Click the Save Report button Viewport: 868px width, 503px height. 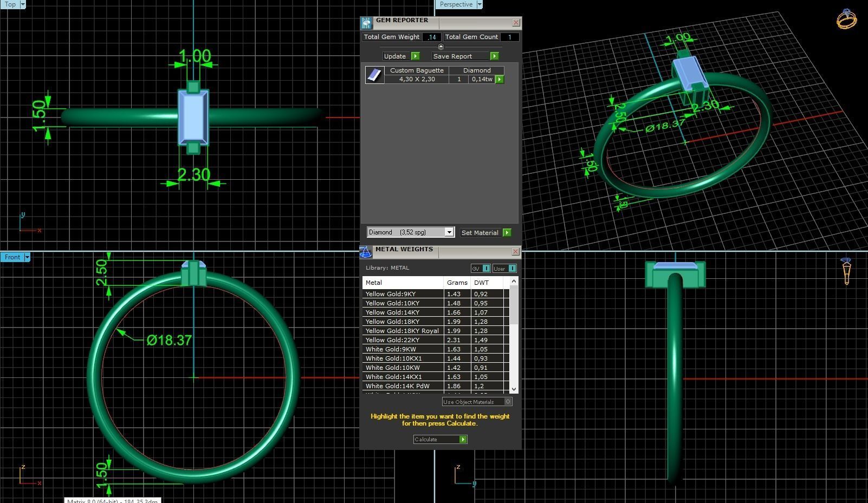point(465,56)
